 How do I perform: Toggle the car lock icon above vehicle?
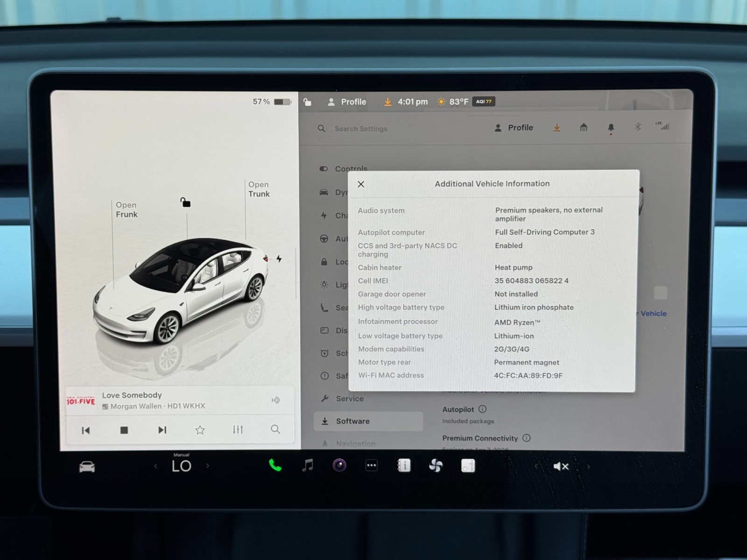coord(185,202)
